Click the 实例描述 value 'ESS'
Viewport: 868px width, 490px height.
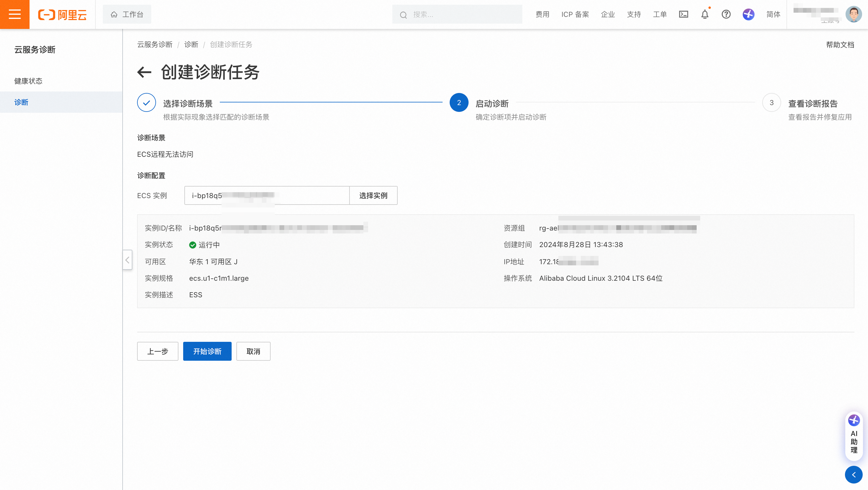pos(196,295)
